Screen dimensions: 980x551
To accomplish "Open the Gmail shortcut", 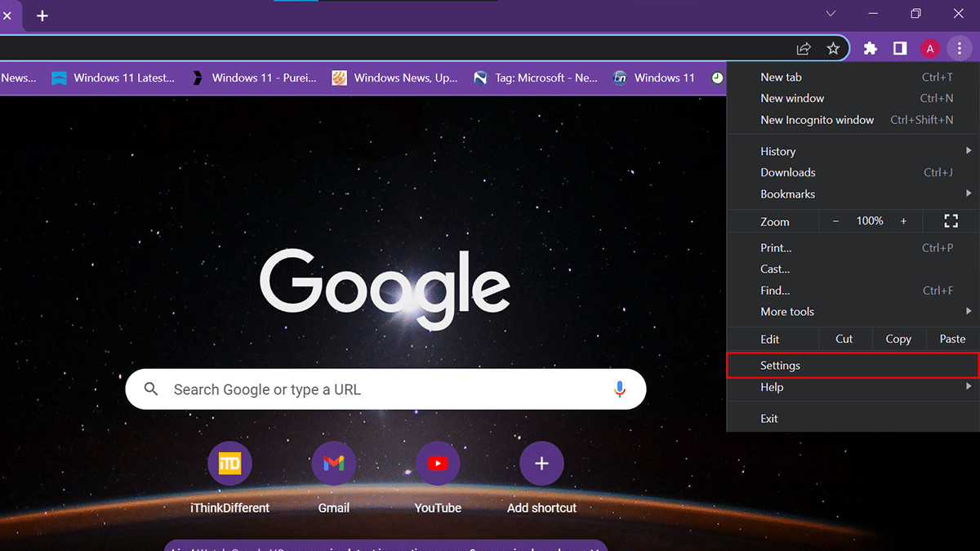I will point(333,464).
